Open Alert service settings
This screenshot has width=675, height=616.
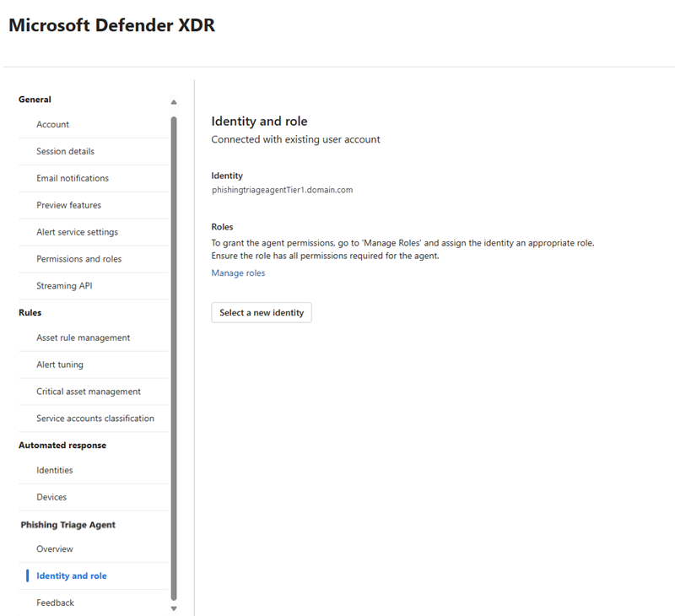click(77, 232)
